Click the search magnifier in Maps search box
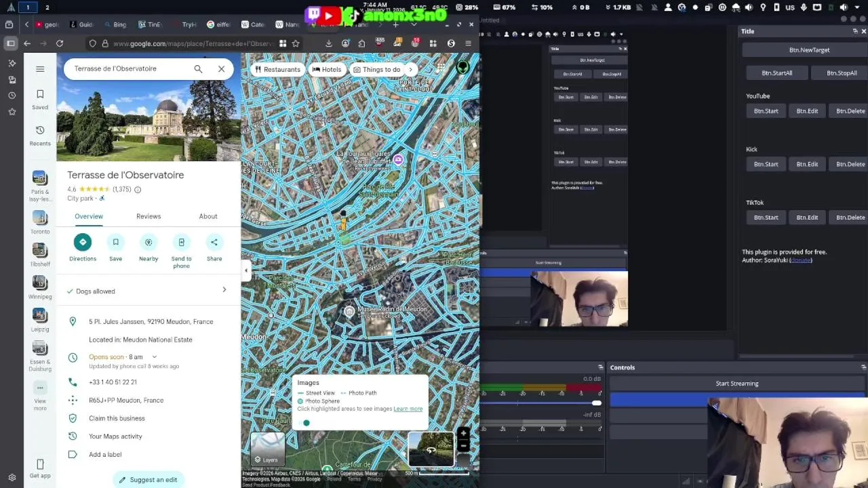Viewport: 868px width, 488px height. [198, 68]
